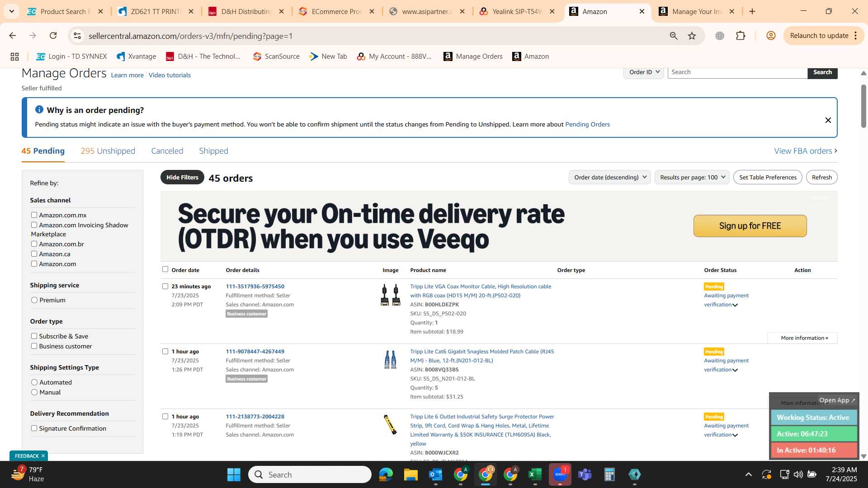Select the Manual shipping settings radio
Viewport: 868px width, 488px height.
point(34,392)
